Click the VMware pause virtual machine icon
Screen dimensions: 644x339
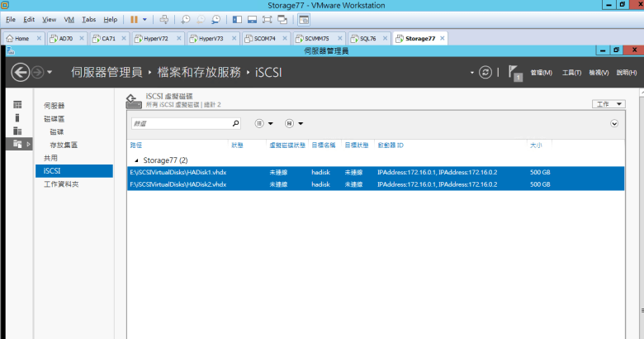pyautogui.click(x=134, y=19)
